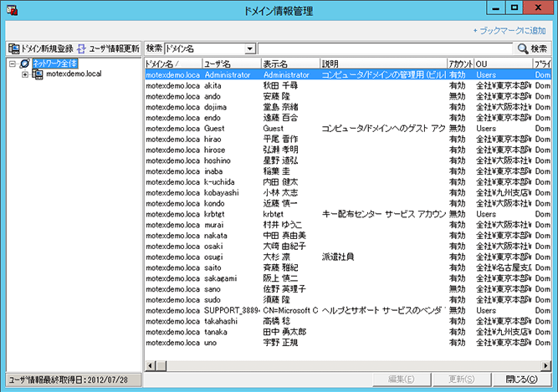This screenshot has width=558, height=392.
Task: Maximize the ドメイン情報管理 window
Action: [514, 8]
